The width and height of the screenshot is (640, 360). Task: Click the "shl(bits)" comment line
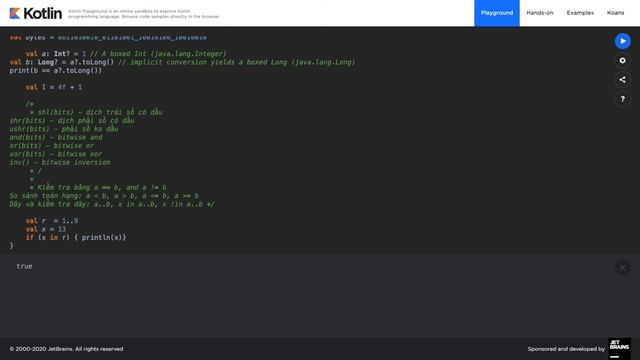pyautogui.click(x=96, y=112)
